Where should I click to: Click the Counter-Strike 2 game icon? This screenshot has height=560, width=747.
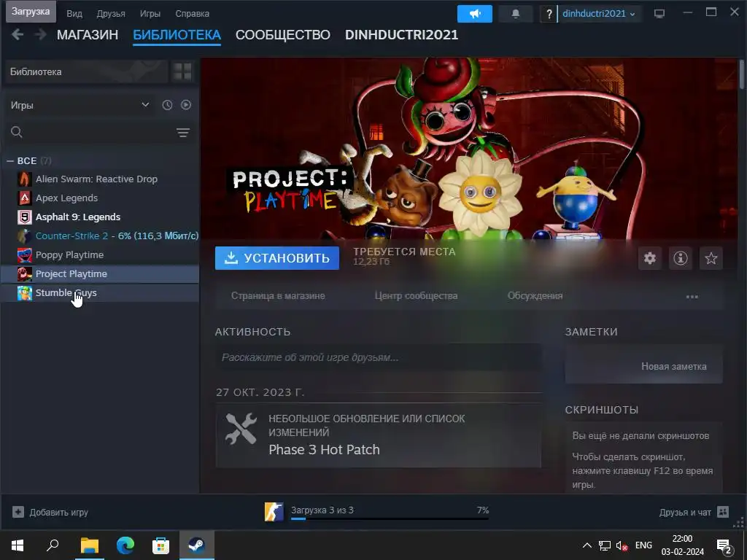pos(24,236)
